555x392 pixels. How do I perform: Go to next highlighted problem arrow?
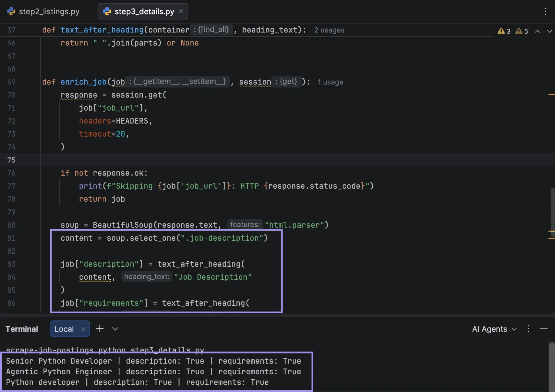tap(549, 31)
